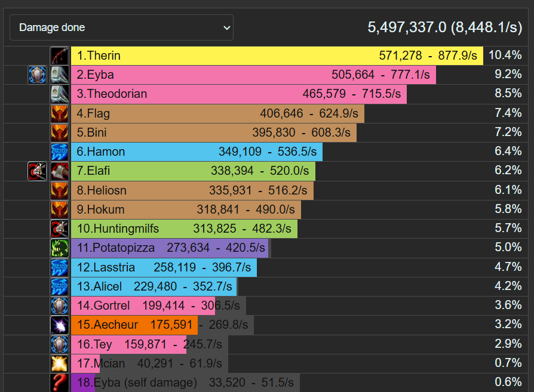534x392 pixels.
Task: Click Flag's class icon
Action: click(x=60, y=113)
